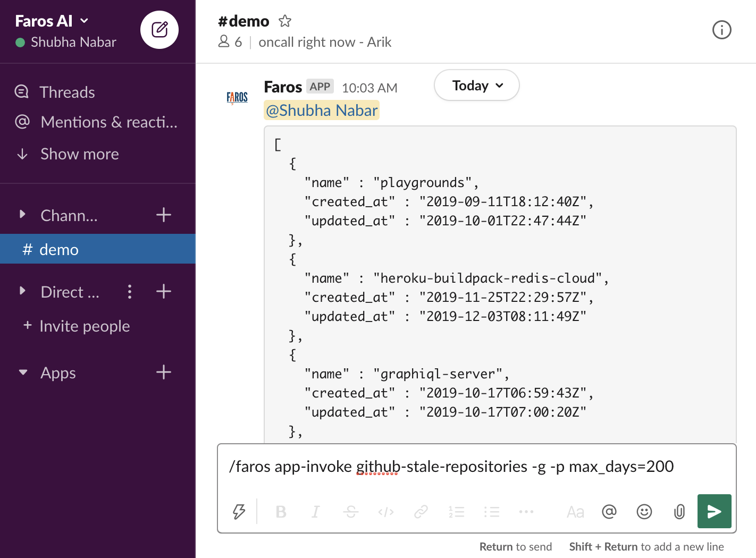
Task: Click the 10:03 AM message timestamp
Action: click(369, 88)
